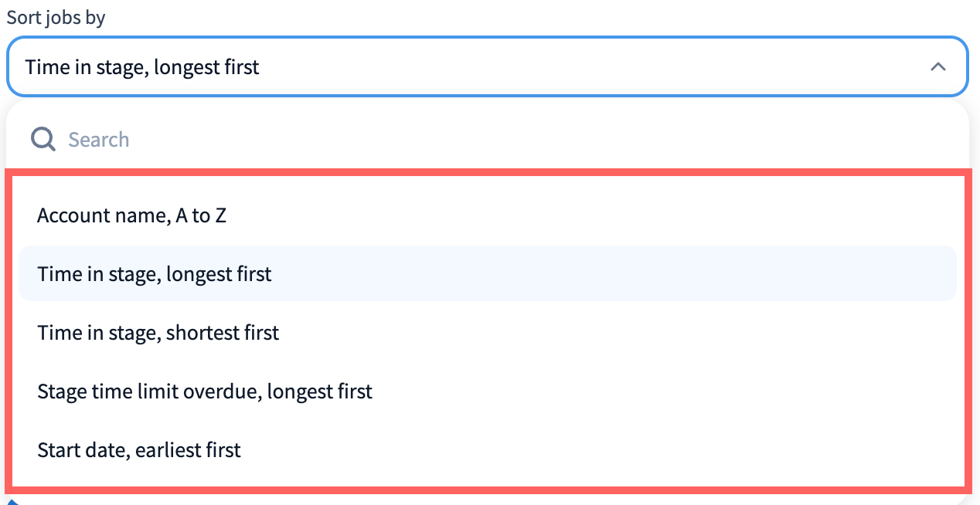Pick "Start date, earliest first" option

pos(139,450)
